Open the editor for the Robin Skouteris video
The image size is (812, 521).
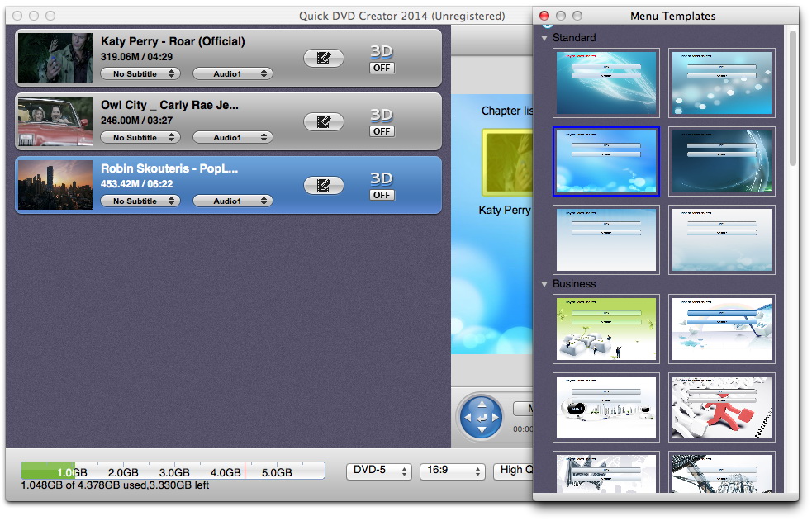(324, 185)
